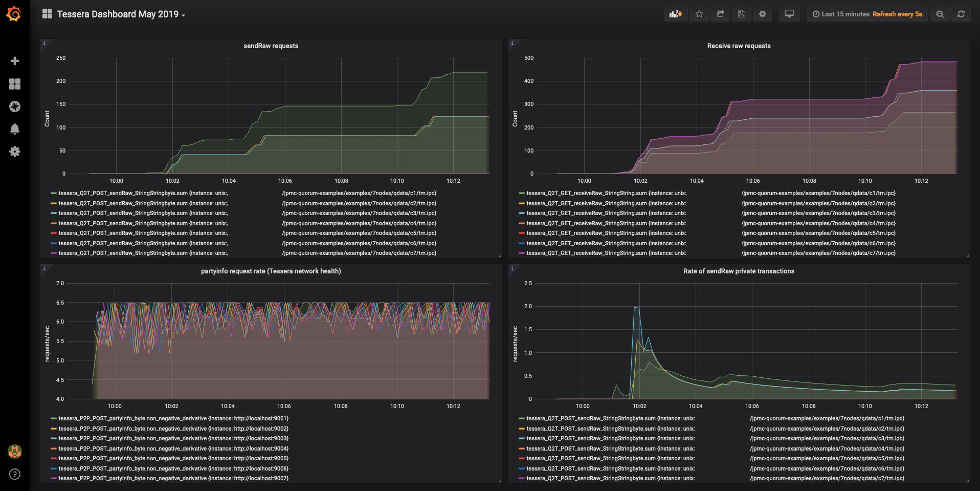The image size is (980, 491).
Task: Pick color for c7 in Receive raw legend
Action: [x=521, y=253]
